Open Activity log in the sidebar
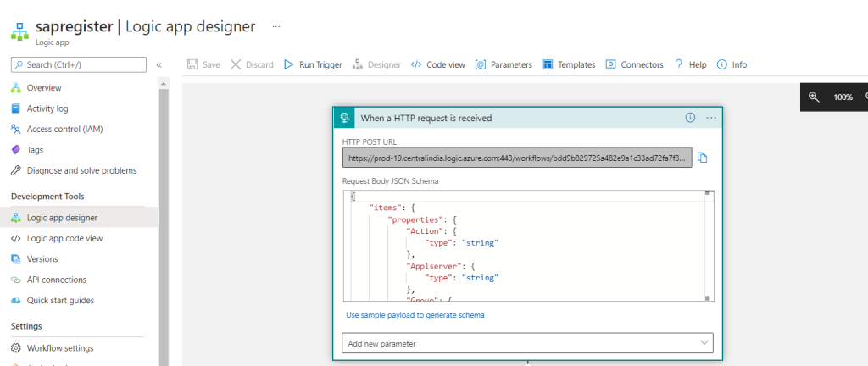The height and width of the screenshot is (366, 868). (47, 108)
